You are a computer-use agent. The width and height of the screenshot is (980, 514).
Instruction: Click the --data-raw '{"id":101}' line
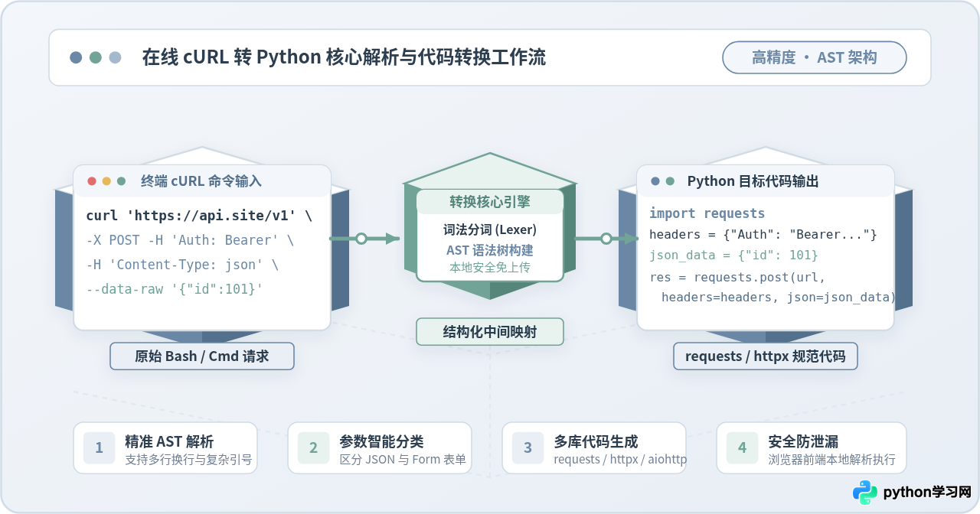(175, 289)
